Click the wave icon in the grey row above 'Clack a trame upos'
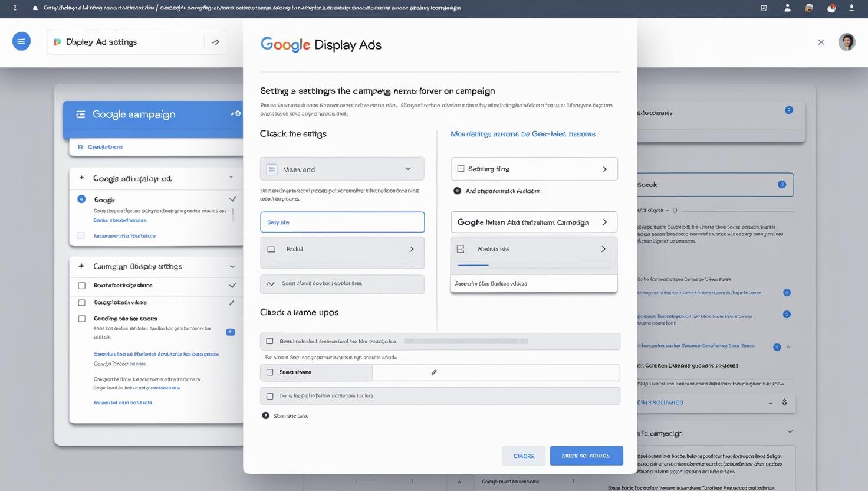The height and width of the screenshot is (491, 868). (271, 284)
